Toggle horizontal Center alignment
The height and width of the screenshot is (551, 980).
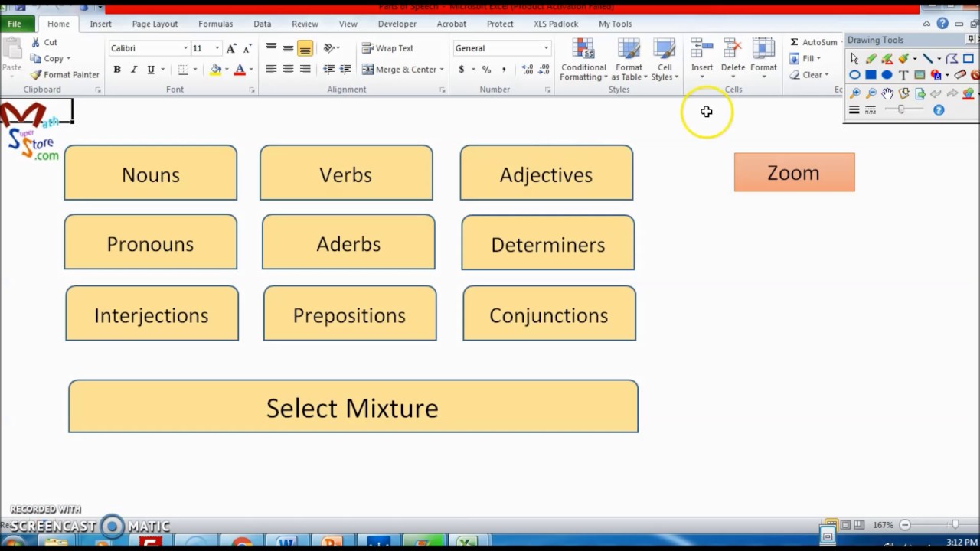288,70
